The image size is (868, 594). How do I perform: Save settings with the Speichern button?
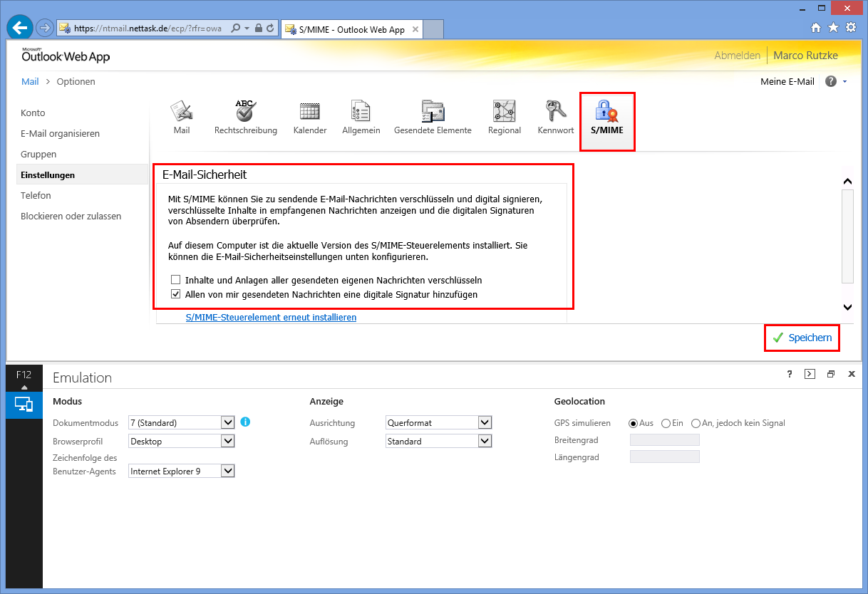(802, 338)
